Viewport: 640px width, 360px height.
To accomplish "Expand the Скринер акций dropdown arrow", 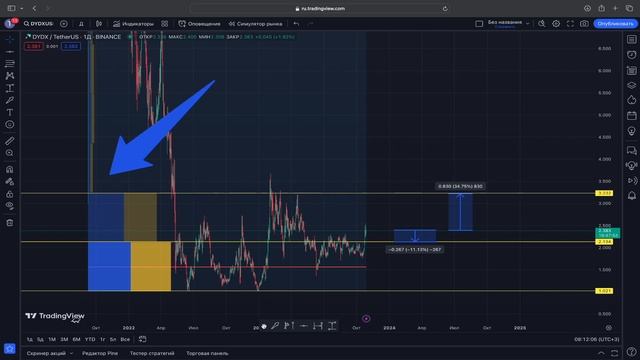I will (x=71, y=353).
